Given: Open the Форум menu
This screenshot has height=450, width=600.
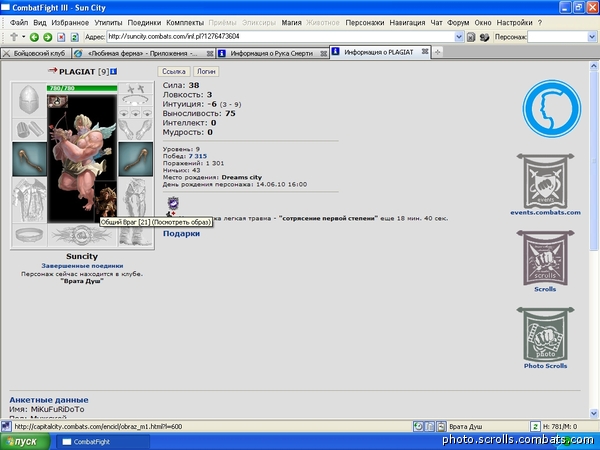Looking at the screenshot, I should (458, 23).
